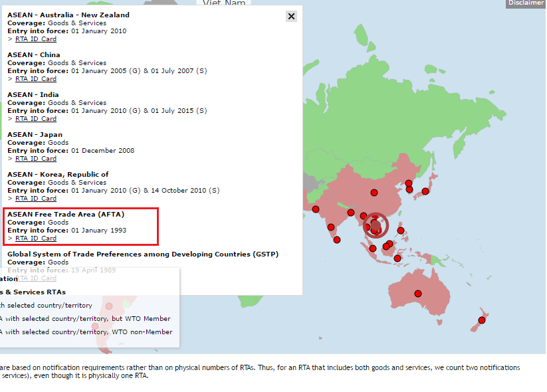Select the highlighted Viet Nam circle marker
Viewport: 547px width, 392px height.
point(376,226)
